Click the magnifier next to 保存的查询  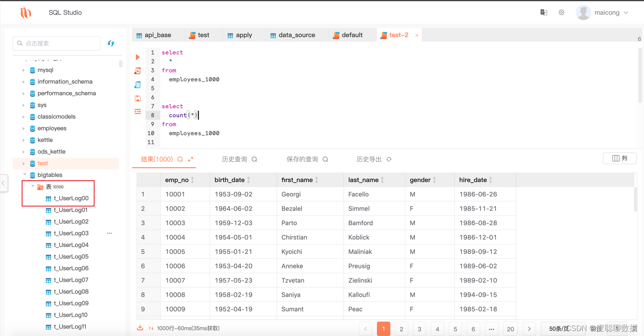(325, 159)
